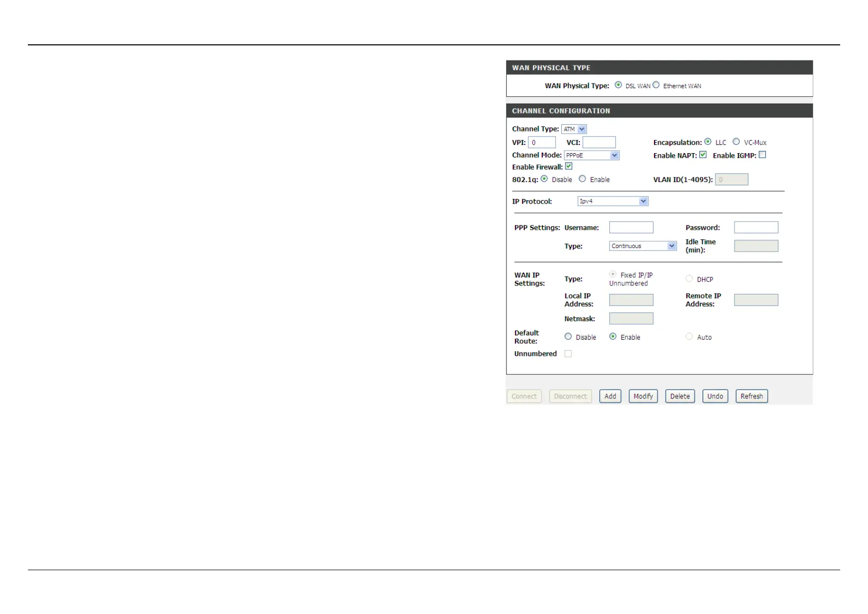Click the Connect button

524,396
